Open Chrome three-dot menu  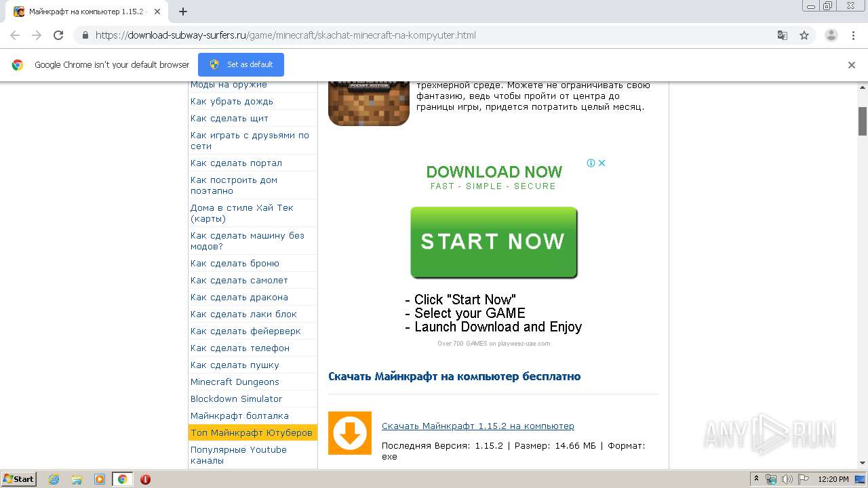coord(853,35)
